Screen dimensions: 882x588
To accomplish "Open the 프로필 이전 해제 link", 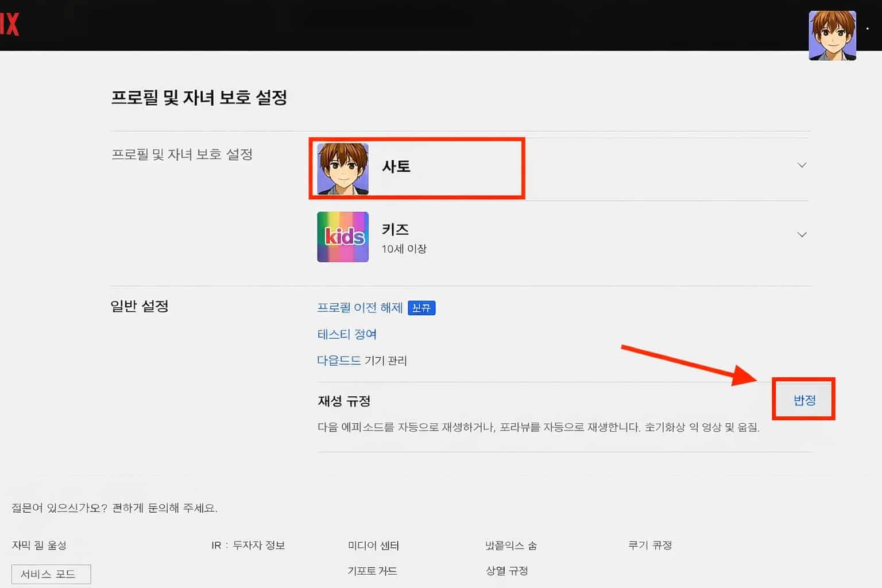I will click(x=360, y=308).
